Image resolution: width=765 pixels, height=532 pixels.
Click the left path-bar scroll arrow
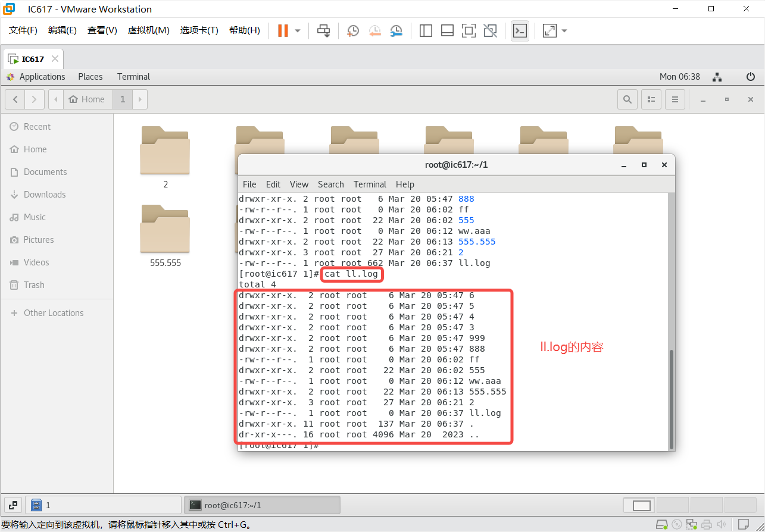coord(56,99)
